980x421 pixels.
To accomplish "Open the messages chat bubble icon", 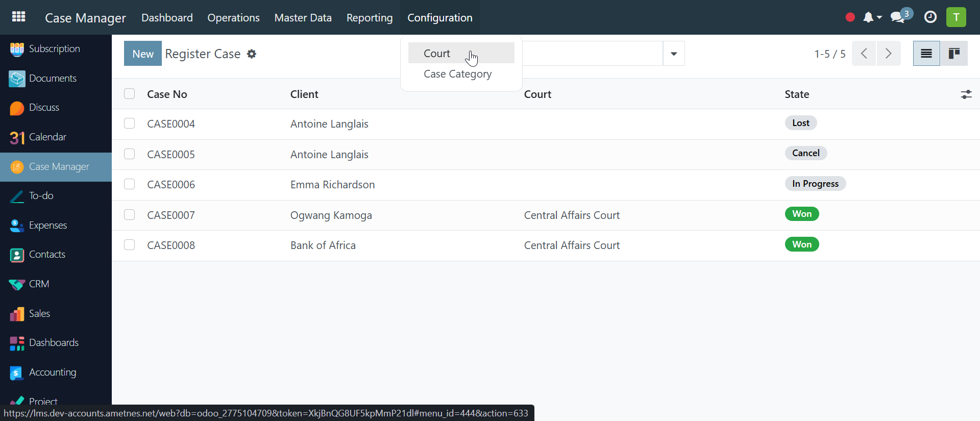I will (x=898, y=17).
